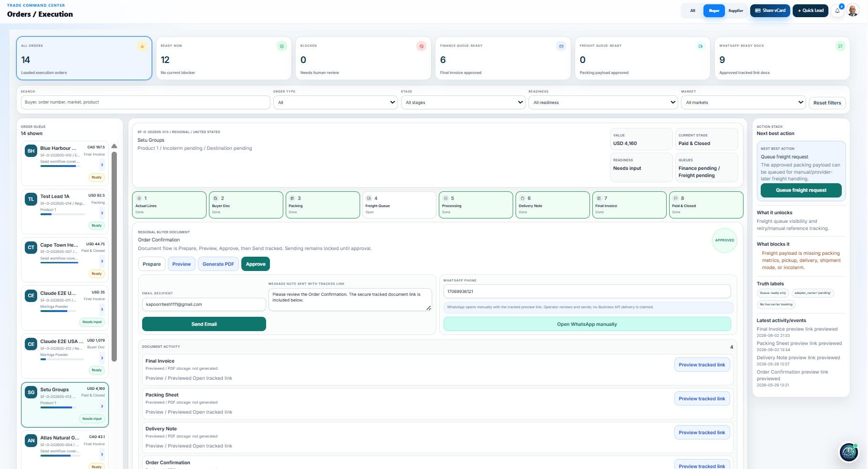Click the checkmark icon on Ready Now card

[x=282, y=46]
